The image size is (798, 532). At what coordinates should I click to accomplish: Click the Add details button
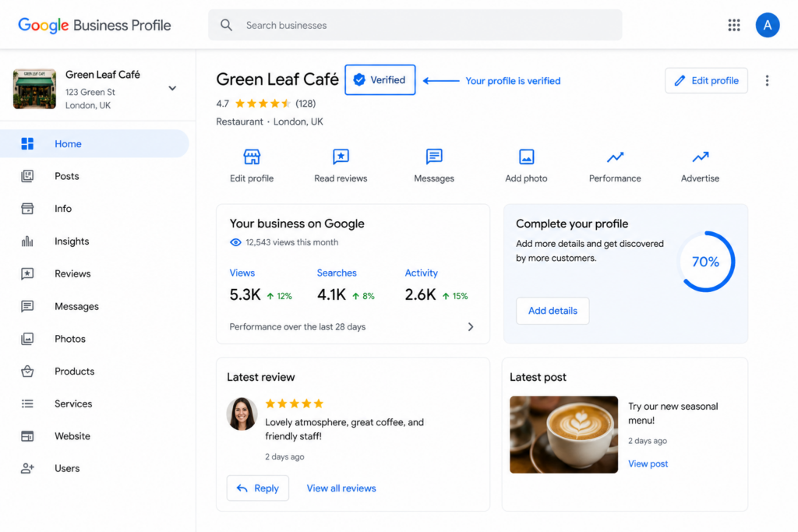coord(553,311)
